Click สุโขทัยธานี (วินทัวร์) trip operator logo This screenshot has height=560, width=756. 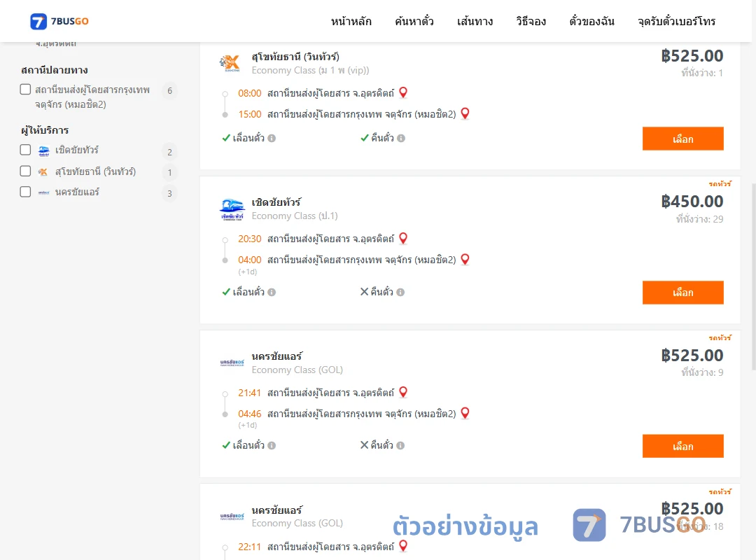point(230,63)
